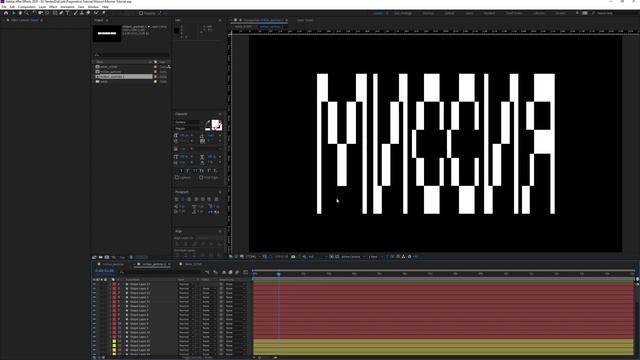640x360 pixels.
Task: Select the highlighted composition item in Project panel
Action: tap(124, 76)
